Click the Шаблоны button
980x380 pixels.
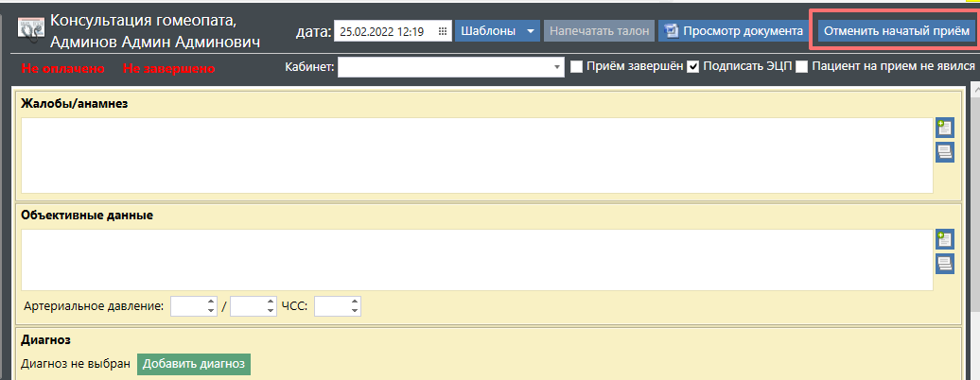[x=487, y=31]
